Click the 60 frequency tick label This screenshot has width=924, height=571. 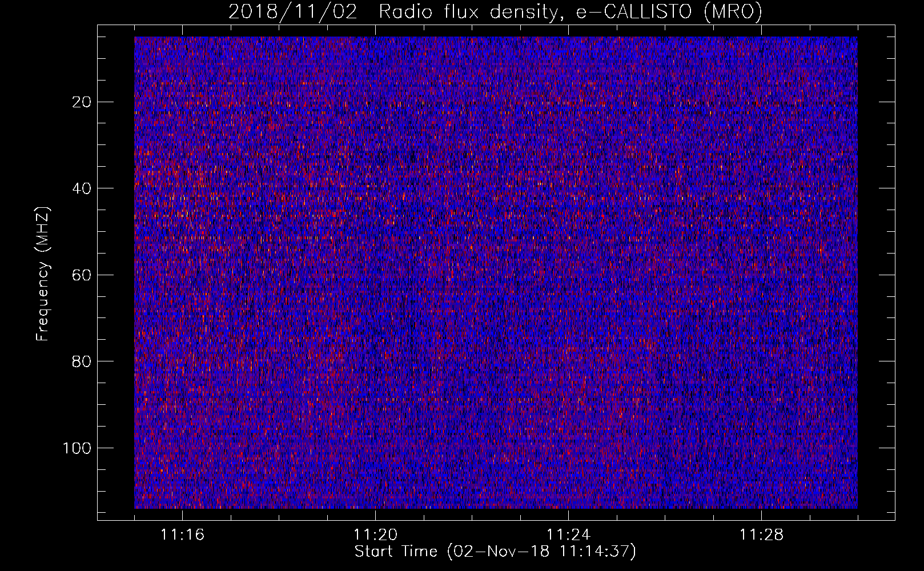pos(82,275)
